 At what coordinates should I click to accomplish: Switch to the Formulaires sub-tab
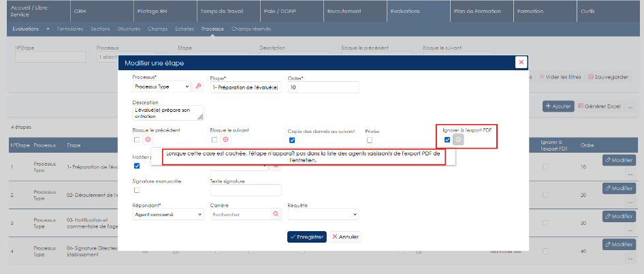coord(70,29)
